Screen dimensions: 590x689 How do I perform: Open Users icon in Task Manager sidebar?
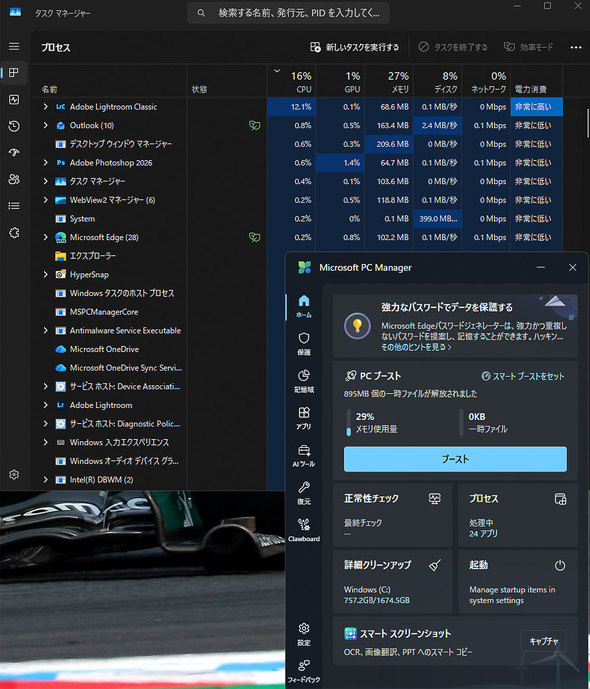coord(14,179)
